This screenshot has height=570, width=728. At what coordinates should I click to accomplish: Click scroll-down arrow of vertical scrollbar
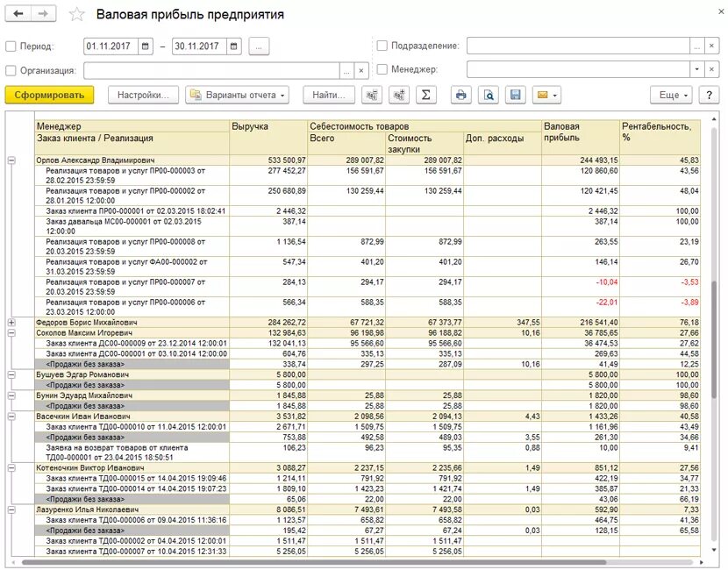[714, 550]
